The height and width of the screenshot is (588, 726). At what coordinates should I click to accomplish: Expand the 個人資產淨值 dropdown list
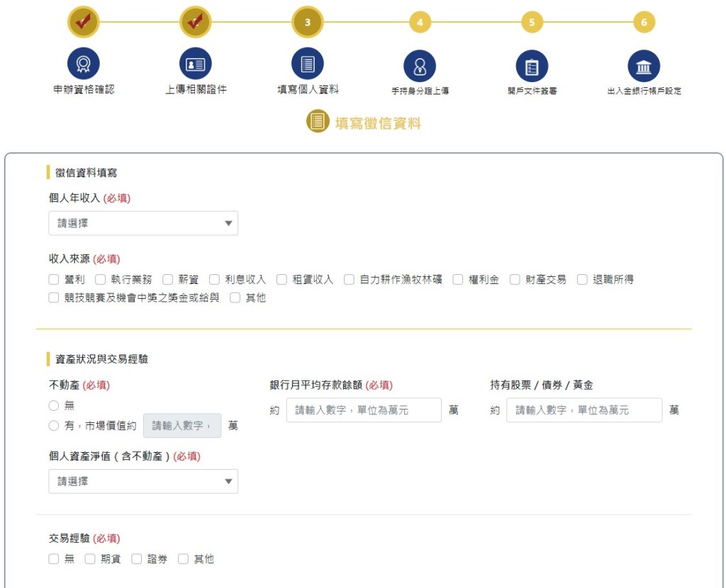coord(143,481)
